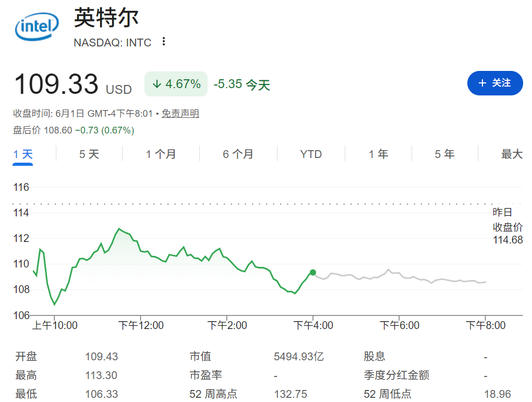Show the 最大 maximum range chart
The width and height of the screenshot is (532, 402).
click(512, 154)
